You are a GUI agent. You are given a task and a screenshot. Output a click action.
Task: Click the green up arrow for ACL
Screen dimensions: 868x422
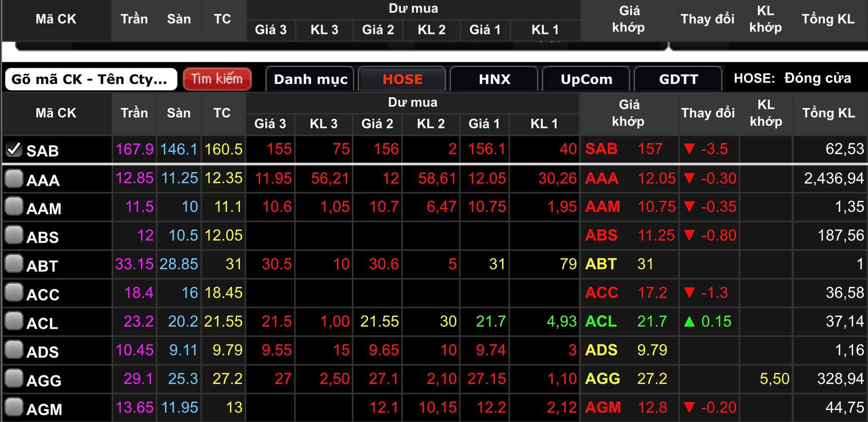[690, 322]
